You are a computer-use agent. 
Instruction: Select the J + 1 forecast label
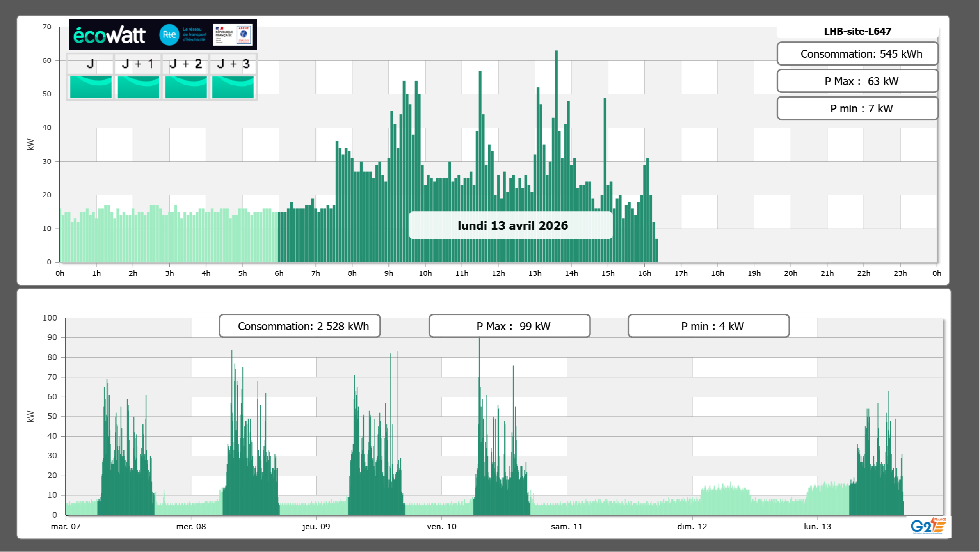(138, 64)
